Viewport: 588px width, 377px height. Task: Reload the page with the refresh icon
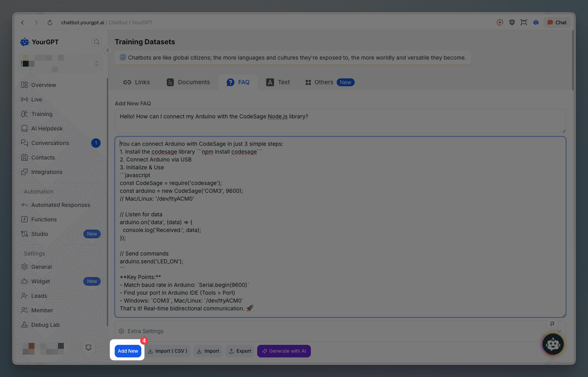pyautogui.click(x=50, y=23)
